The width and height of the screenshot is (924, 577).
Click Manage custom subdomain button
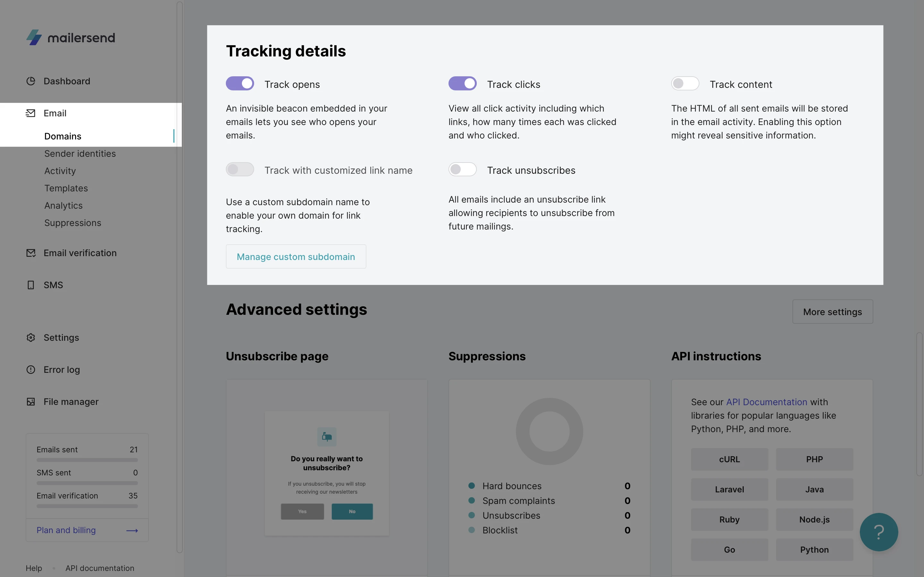[295, 256]
